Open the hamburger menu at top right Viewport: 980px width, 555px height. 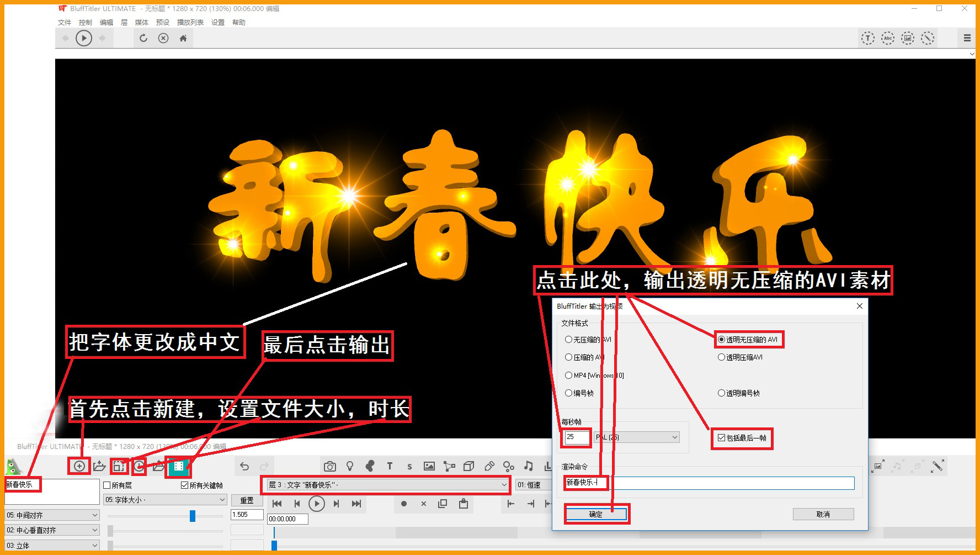[967, 38]
